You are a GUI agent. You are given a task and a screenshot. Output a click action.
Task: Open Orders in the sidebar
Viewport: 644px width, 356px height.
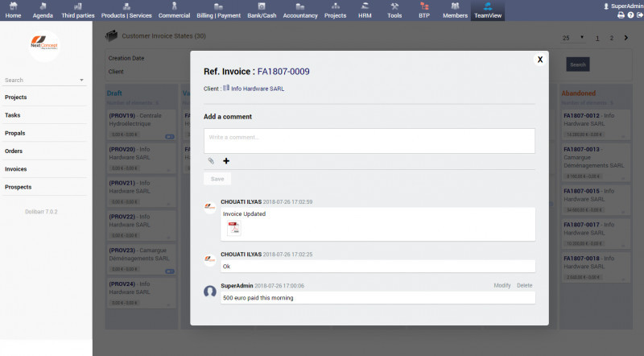click(x=14, y=151)
